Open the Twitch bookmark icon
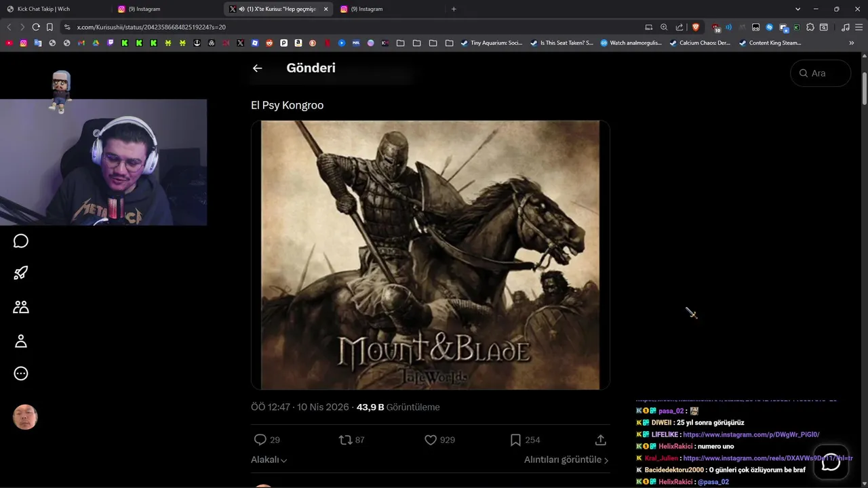 pos(111,43)
